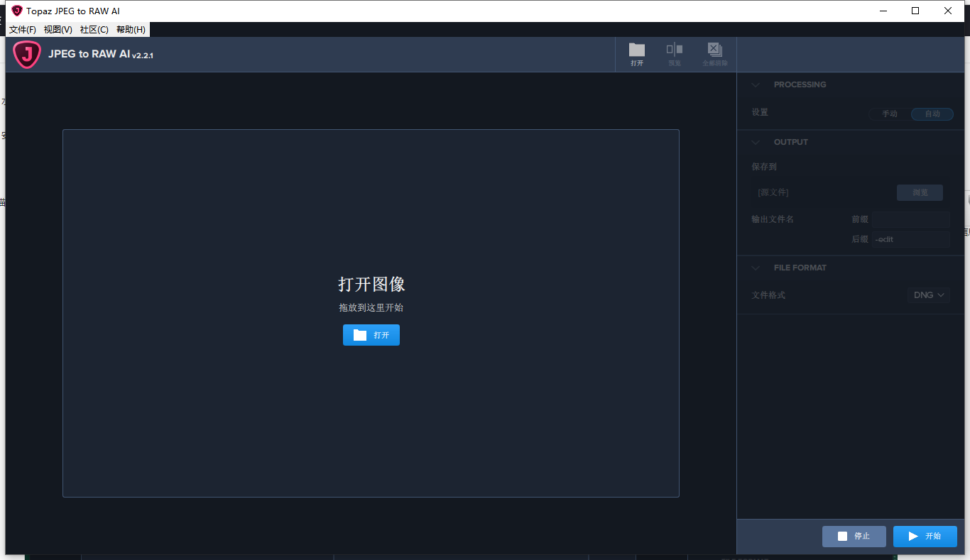The width and height of the screenshot is (970, 560).
Task: Click the 停止 stop button
Action: 854,536
